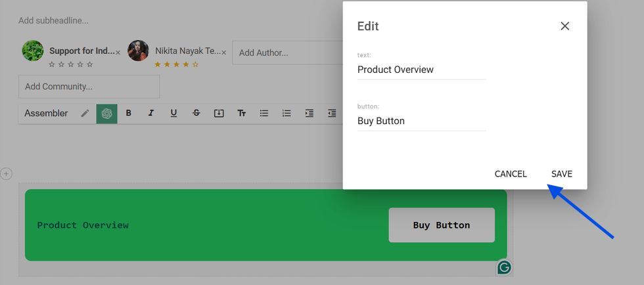The width and height of the screenshot is (644, 285).
Task: Click Nikita Nayak star rating
Action: (x=176, y=64)
